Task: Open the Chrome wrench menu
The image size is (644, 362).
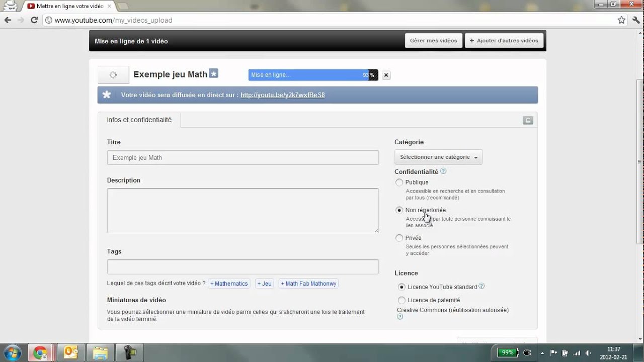Action: tap(635, 20)
